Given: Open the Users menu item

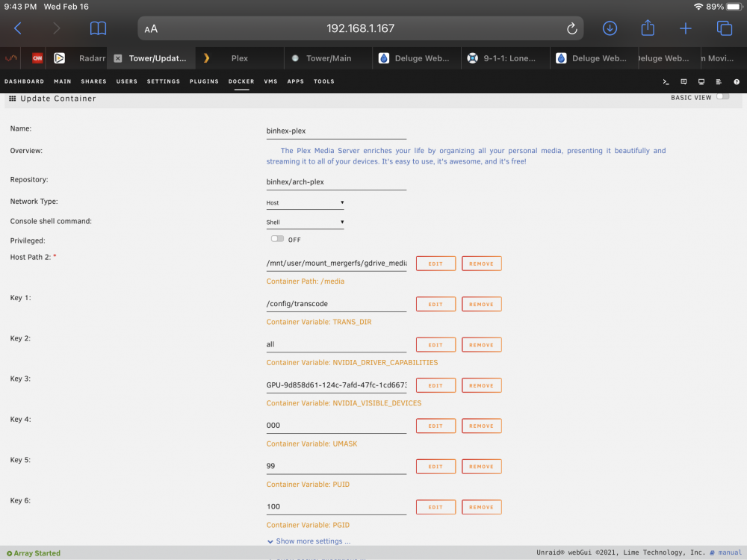Looking at the screenshot, I should point(127,81).
